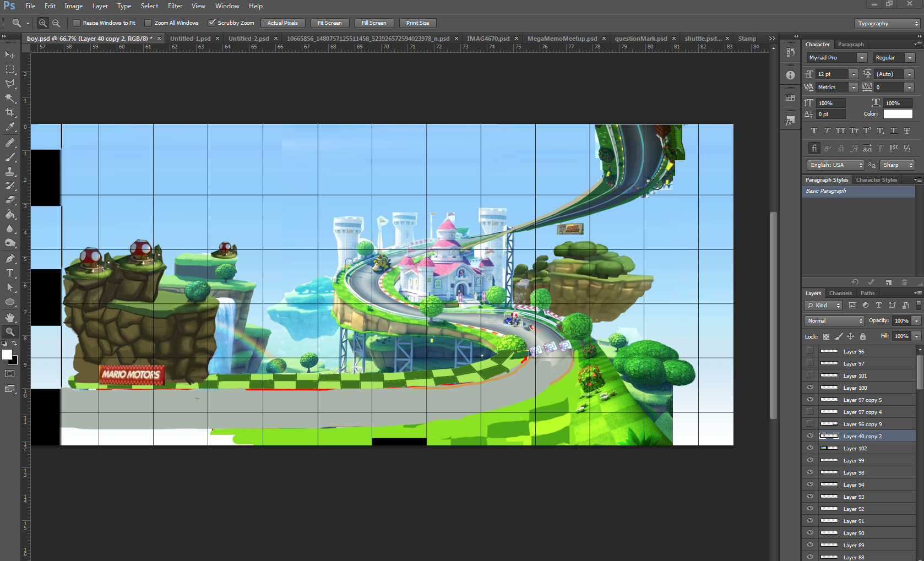
Task: Switch to the Channels tab
Action: point(840,293)
